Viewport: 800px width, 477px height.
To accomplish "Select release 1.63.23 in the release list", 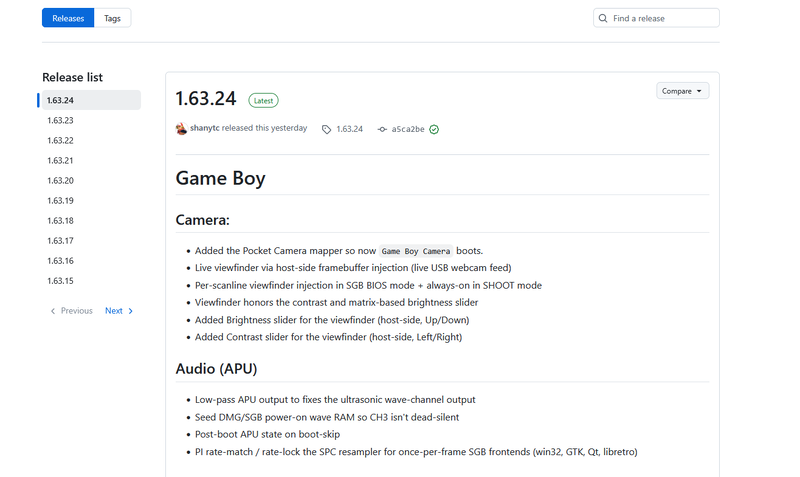I will (60, 120).
